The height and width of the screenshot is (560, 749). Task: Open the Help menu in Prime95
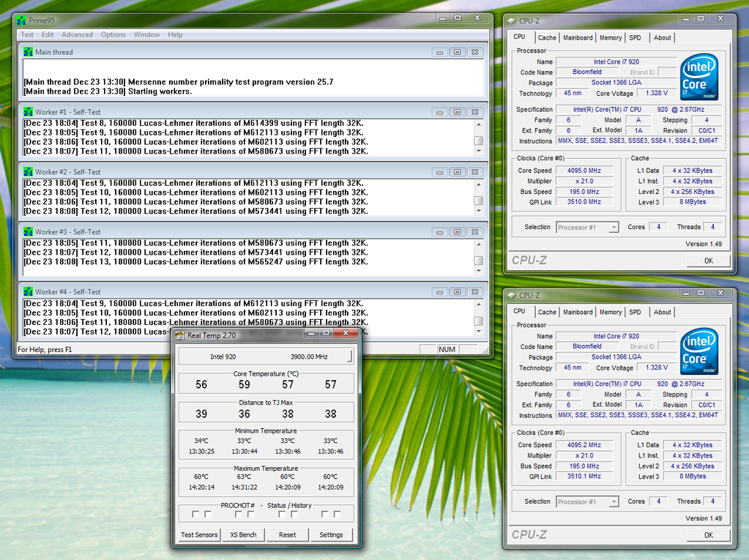[x=175, y=34]
